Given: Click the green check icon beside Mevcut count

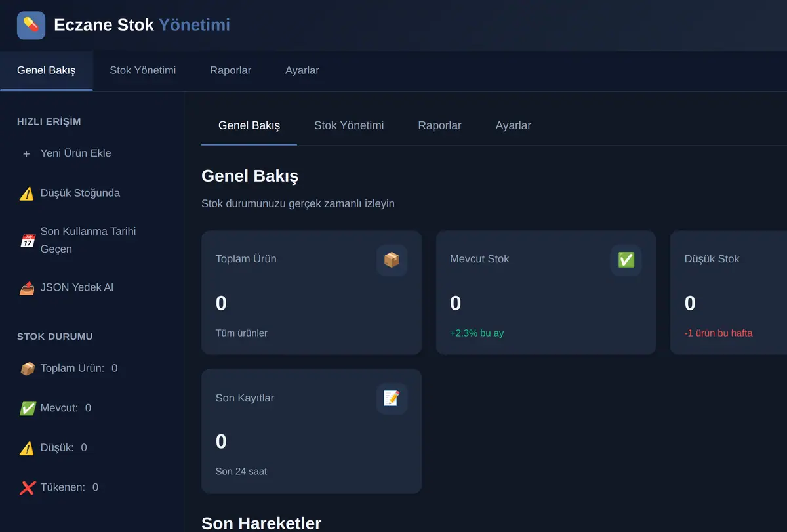Looking at the screenshot, I should (27, 408).
